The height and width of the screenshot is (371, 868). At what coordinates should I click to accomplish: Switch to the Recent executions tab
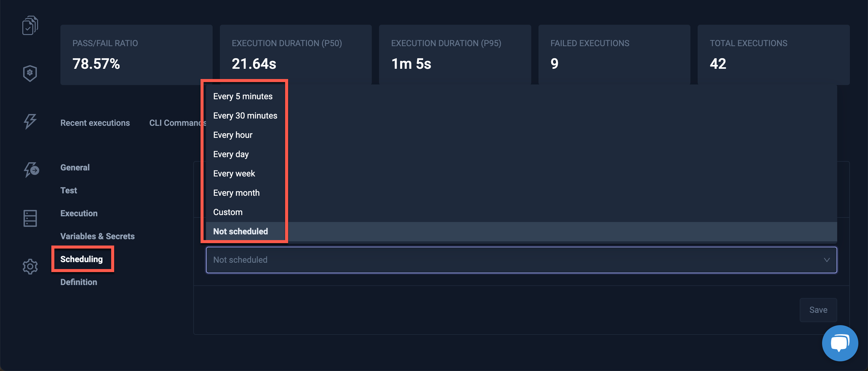point(95,122)
